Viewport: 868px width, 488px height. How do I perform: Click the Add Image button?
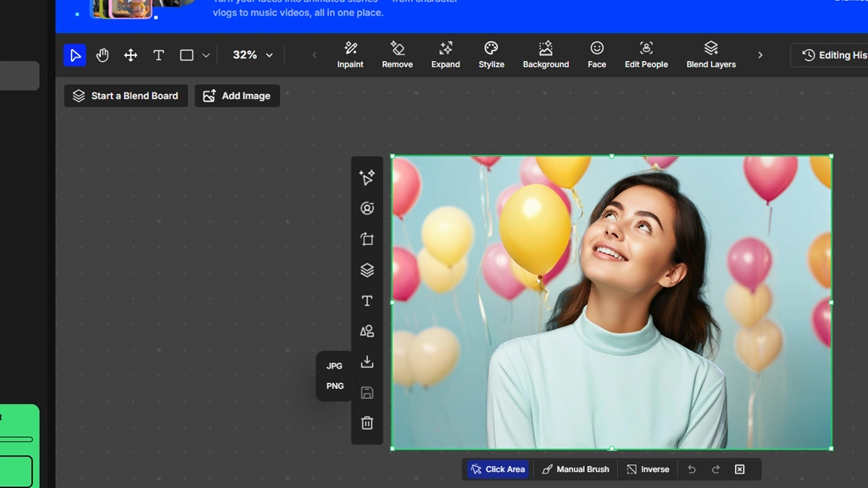pyautogui.click(x=237, y=96)
